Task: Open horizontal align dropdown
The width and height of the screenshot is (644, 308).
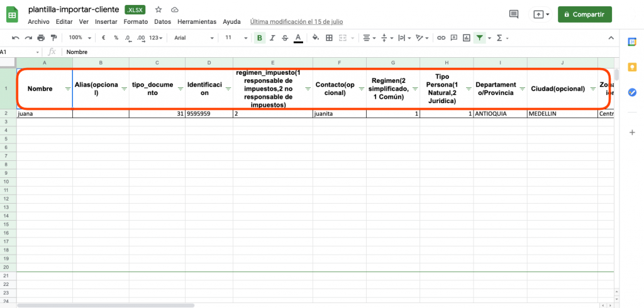Action: coord(370,38)
